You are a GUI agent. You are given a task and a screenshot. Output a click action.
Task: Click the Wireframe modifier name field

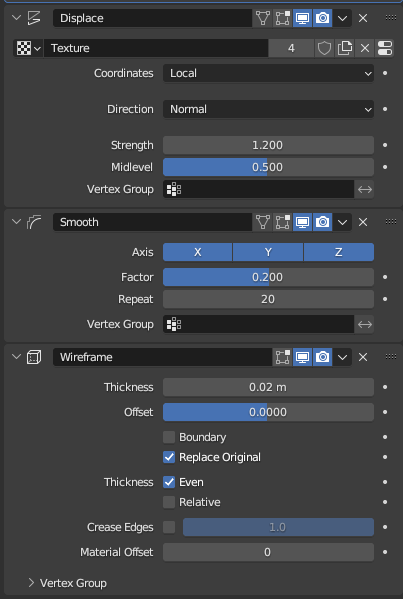[162, 357]
